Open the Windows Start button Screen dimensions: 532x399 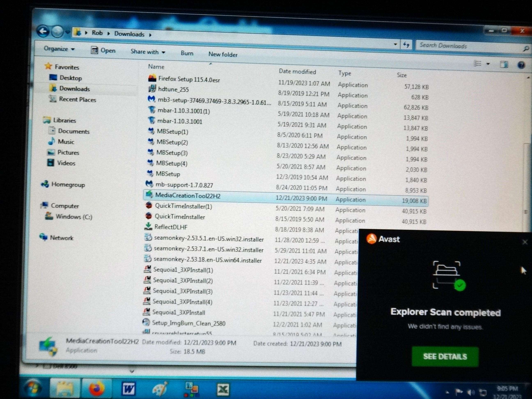33,388
